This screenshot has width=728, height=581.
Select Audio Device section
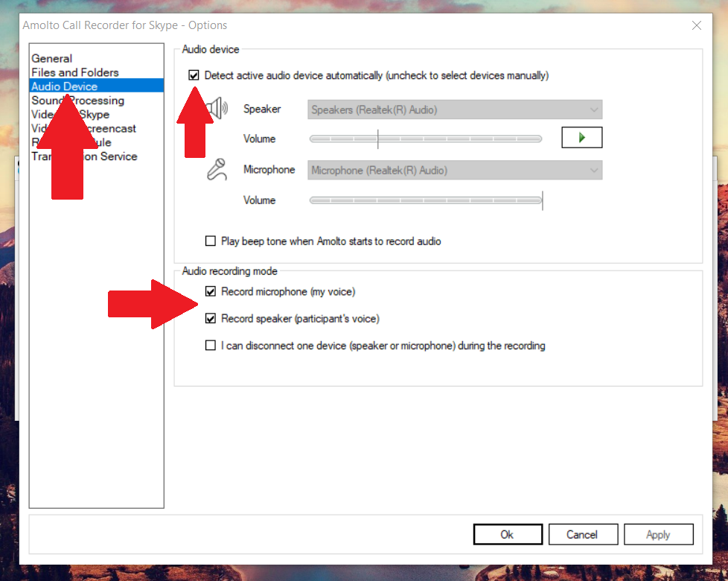point(97,86)
